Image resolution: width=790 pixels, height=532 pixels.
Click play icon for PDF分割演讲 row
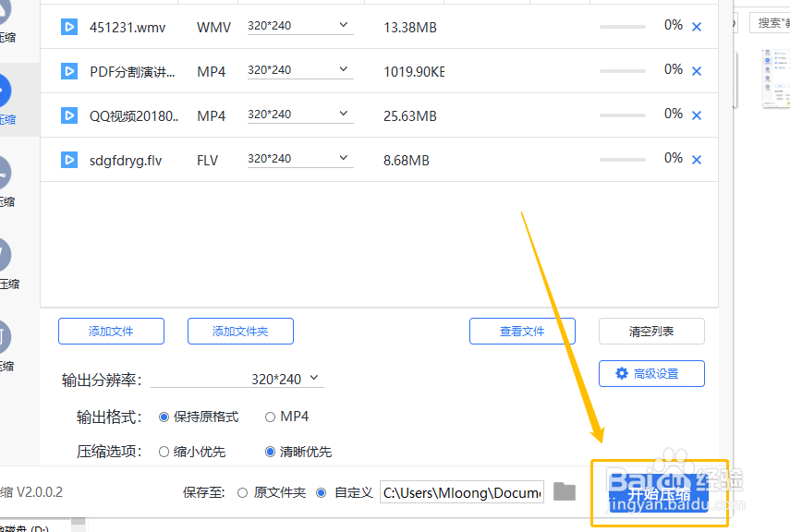point(69,71)
